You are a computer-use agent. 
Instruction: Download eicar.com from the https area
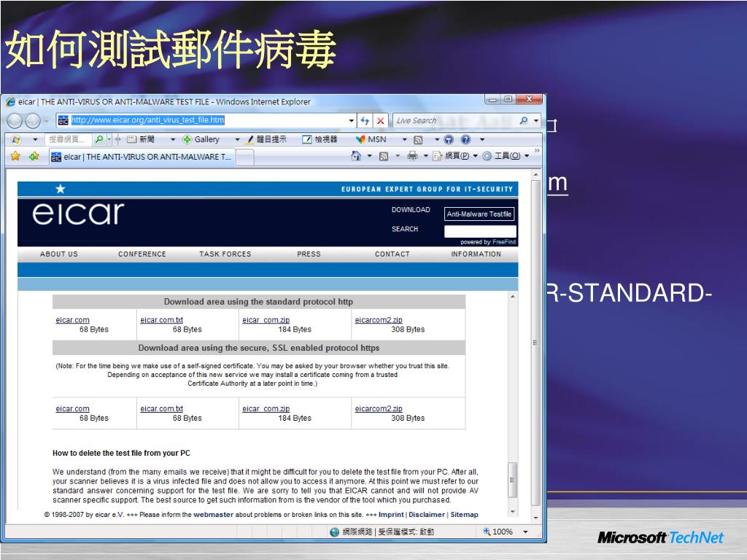pos(72,408)
